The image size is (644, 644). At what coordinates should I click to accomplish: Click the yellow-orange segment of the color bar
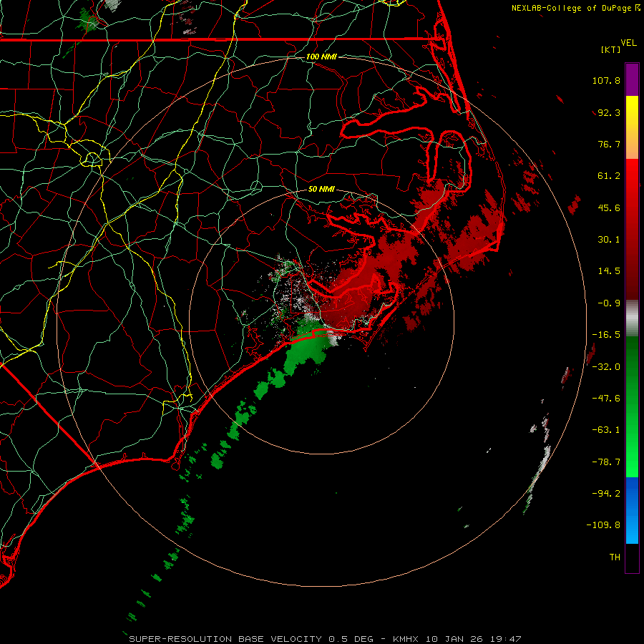pyautogui.click(x=632, y=127)
